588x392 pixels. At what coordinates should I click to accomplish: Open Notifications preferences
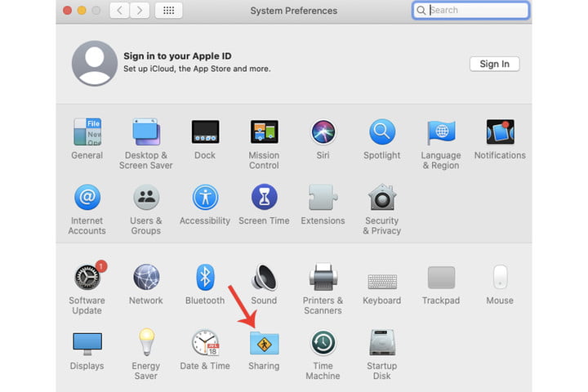[500, 132]
